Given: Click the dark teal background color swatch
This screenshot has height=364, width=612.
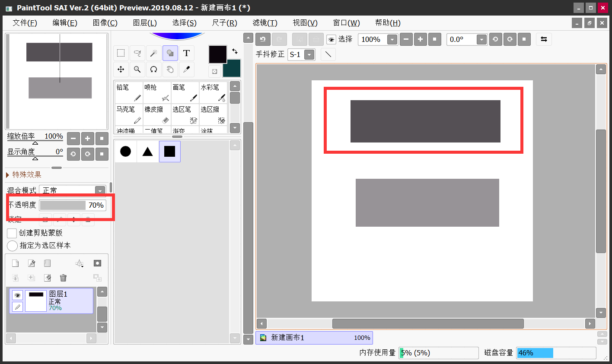Looking at the screenshot, I should (x=232, y=69).
